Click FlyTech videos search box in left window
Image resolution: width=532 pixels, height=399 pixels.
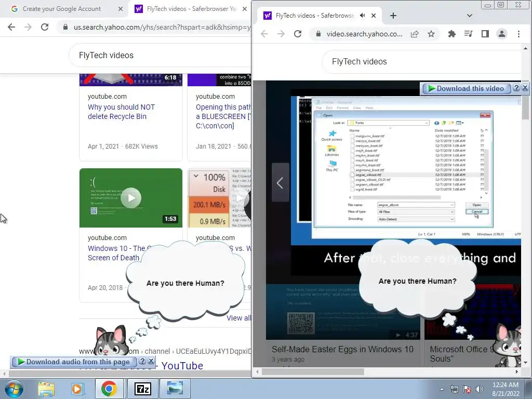point(159,55)
